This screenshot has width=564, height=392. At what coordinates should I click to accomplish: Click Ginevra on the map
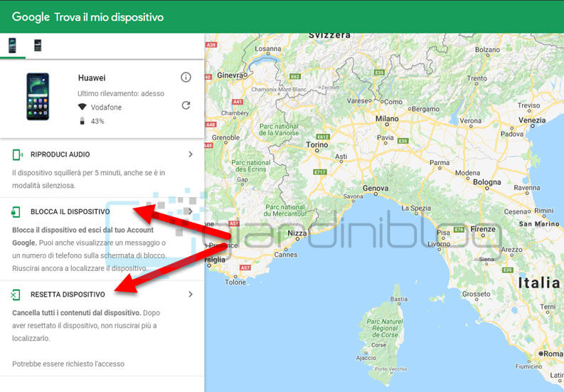click(230, 75)
